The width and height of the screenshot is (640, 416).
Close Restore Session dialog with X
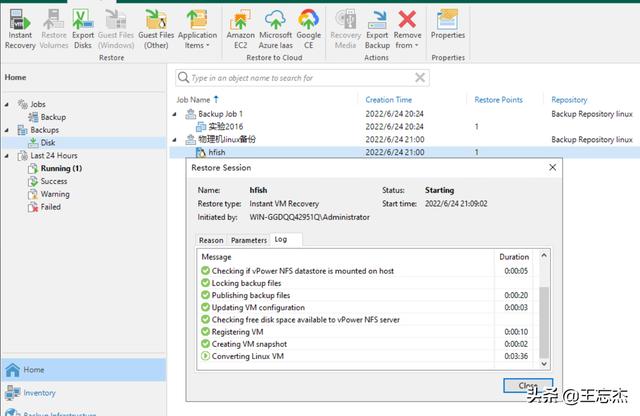(552, 167)
